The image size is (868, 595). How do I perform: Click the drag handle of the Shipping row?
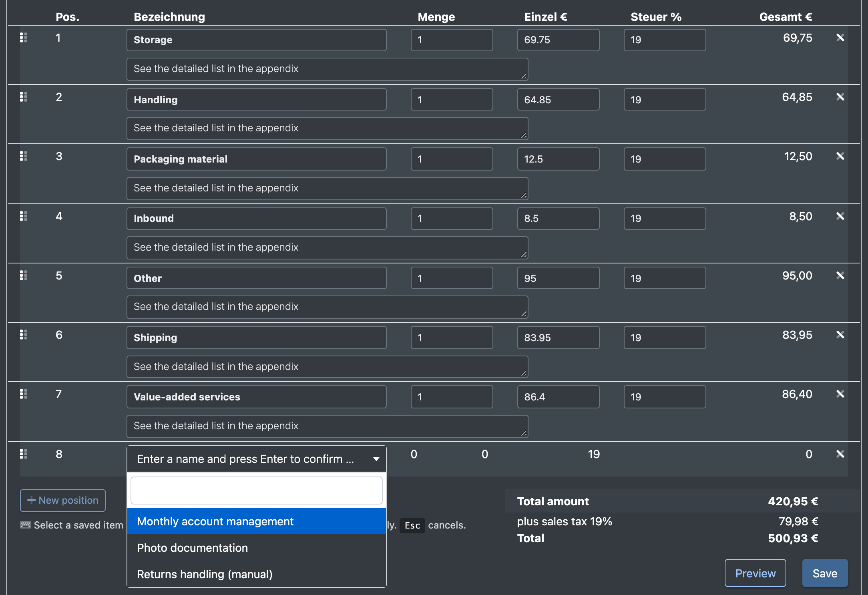click(x=24, y=335)
